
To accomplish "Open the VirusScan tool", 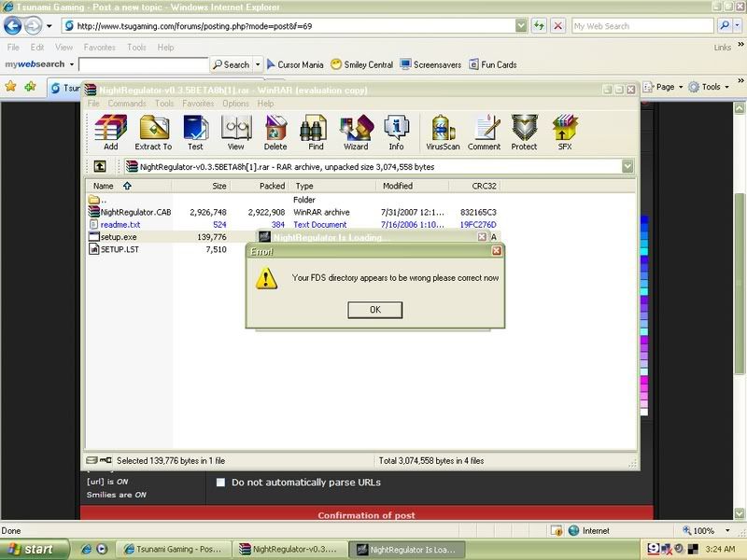I will click(x=441, y=132).
